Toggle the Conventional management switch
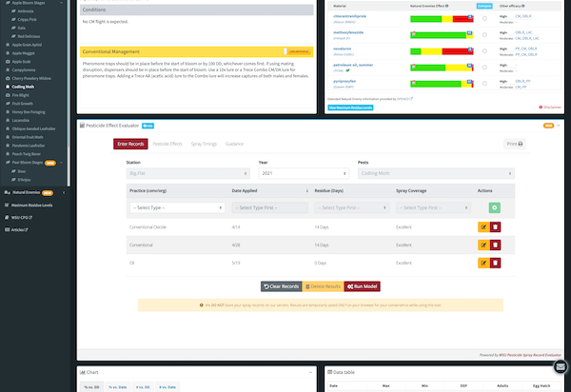 coord(298,48)
